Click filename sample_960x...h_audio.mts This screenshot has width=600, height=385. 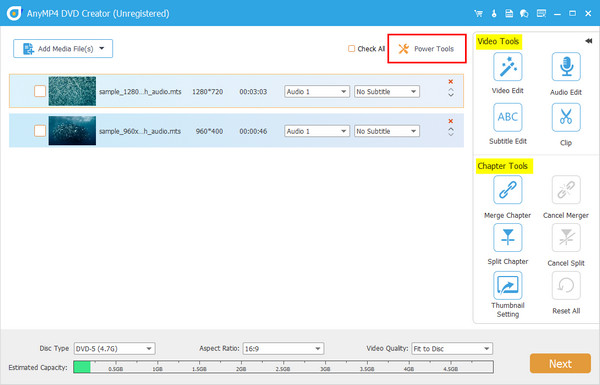point(140,131)
